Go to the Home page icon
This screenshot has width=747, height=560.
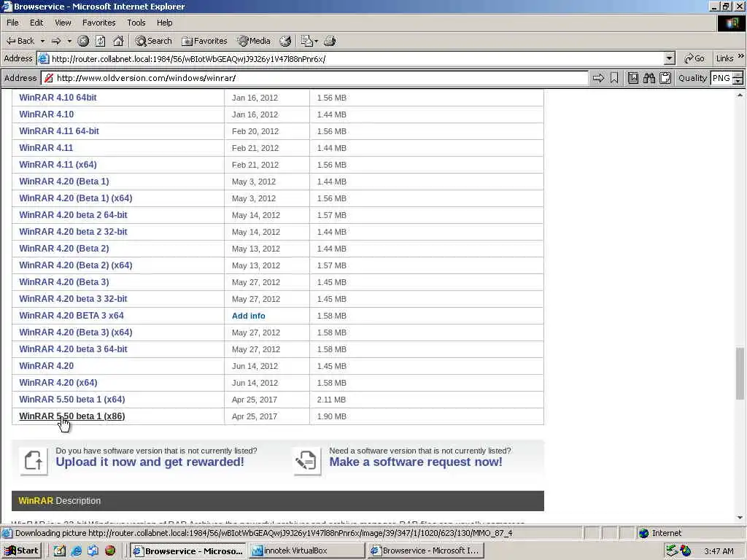coord(118,41)
